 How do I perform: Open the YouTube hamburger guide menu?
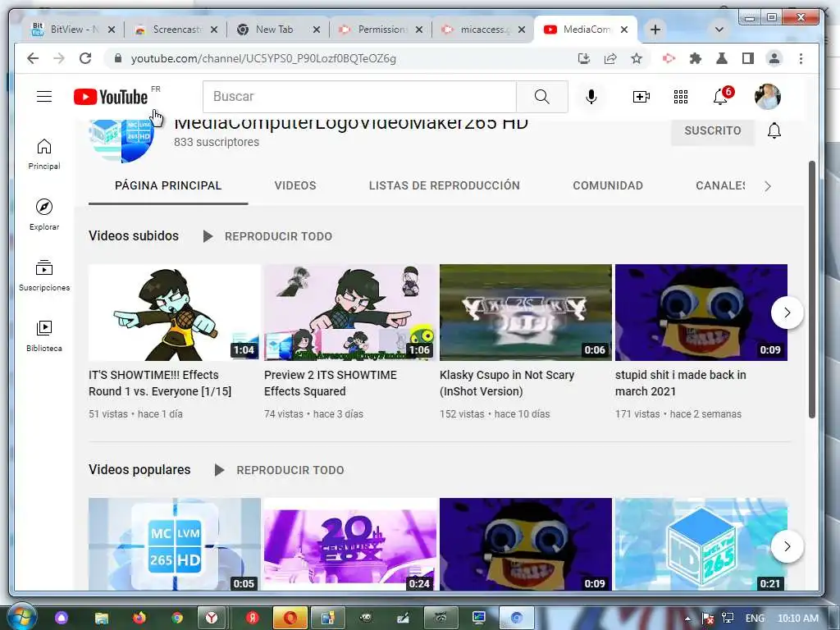[44, 97]
